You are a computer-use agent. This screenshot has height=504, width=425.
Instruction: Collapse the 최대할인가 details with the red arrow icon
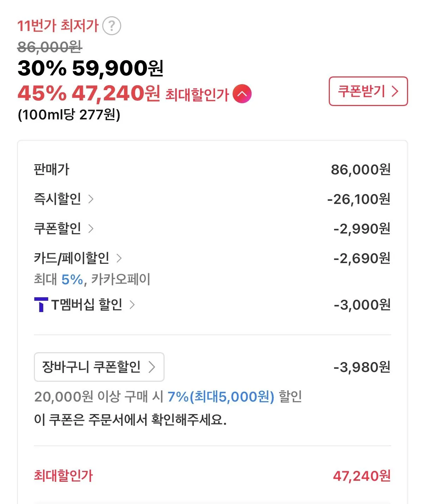[x=242, y=94]
